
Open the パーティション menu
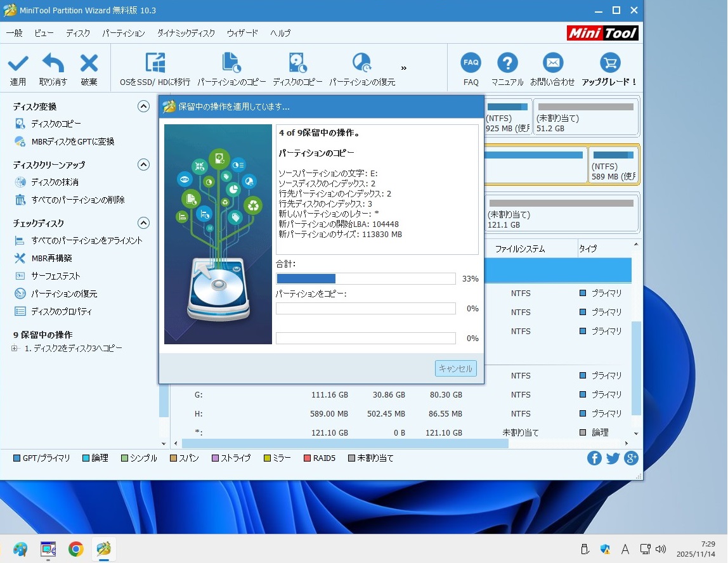[123, 33]
